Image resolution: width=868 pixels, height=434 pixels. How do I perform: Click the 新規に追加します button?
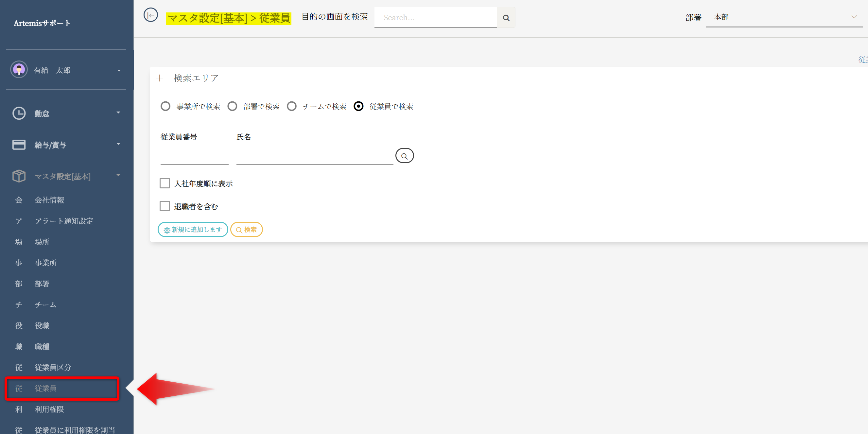pos(193,230)
